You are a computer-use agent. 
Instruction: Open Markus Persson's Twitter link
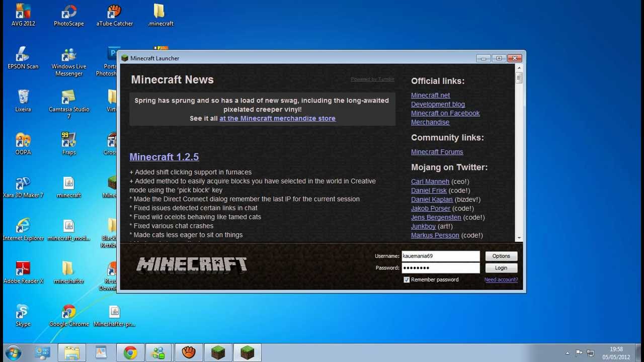click(x=435, y=235)
